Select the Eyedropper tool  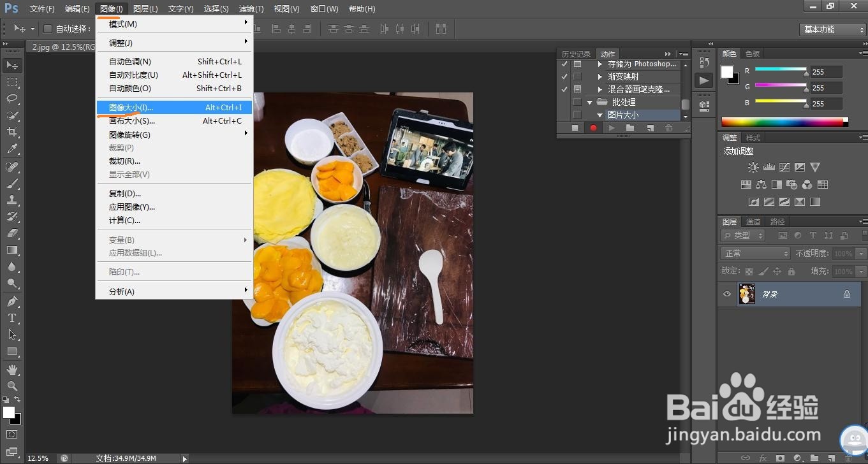pos(12,149)
